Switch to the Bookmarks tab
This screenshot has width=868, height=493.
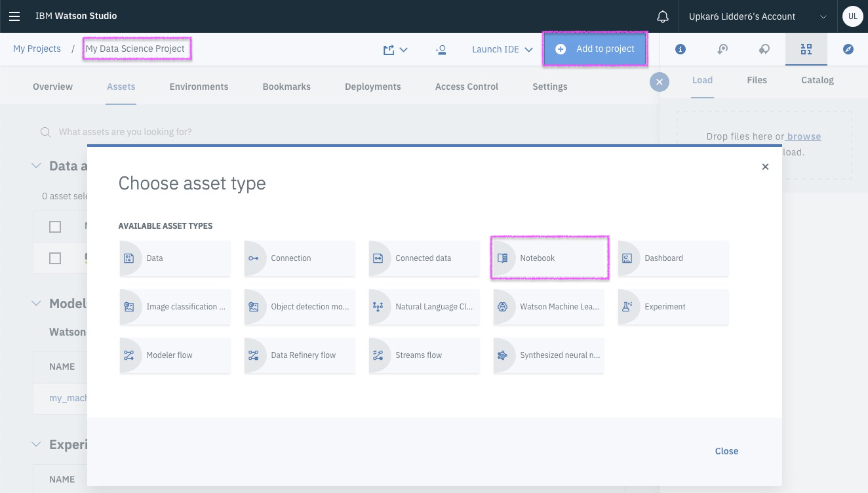point(286,87)
